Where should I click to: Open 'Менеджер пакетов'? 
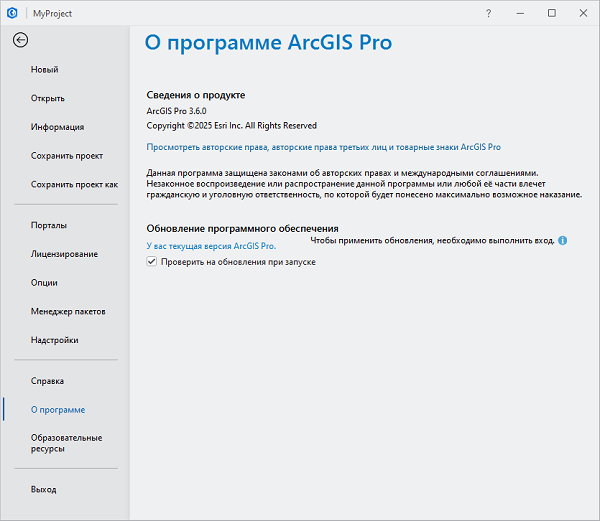pos(68,311)
